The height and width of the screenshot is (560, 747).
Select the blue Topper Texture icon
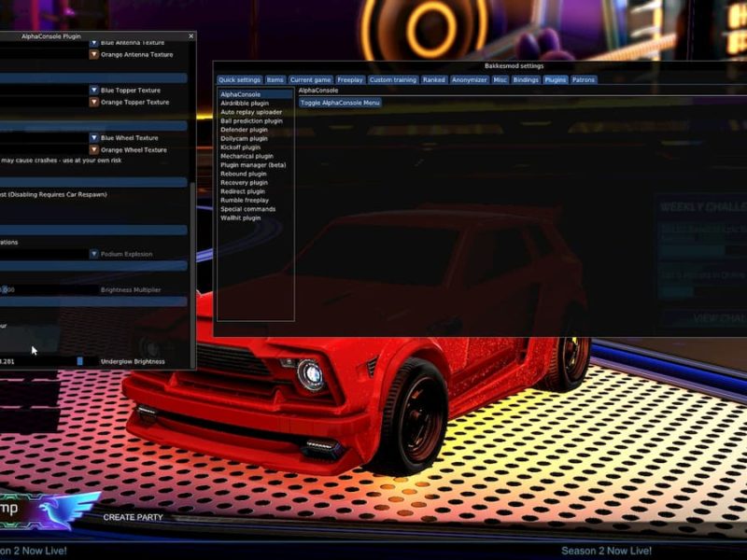[x=92, y=90]
